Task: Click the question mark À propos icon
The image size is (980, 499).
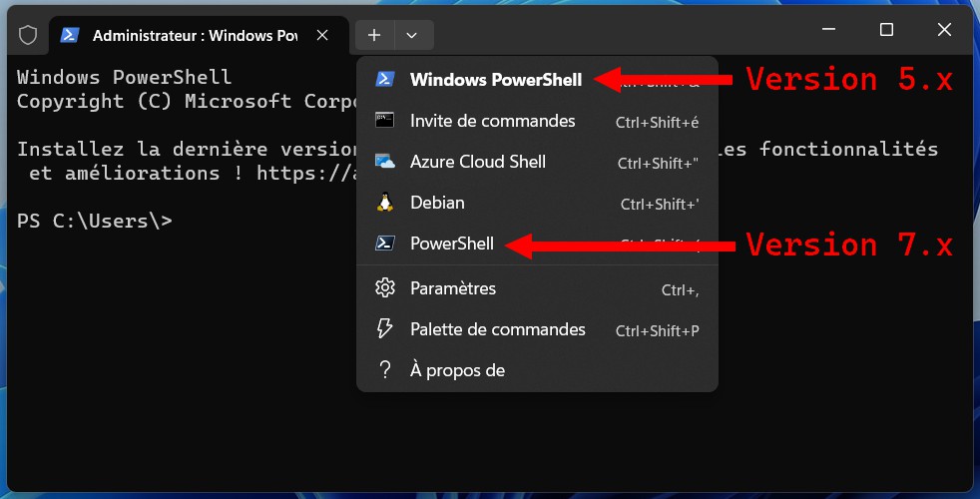Action: 384,370
